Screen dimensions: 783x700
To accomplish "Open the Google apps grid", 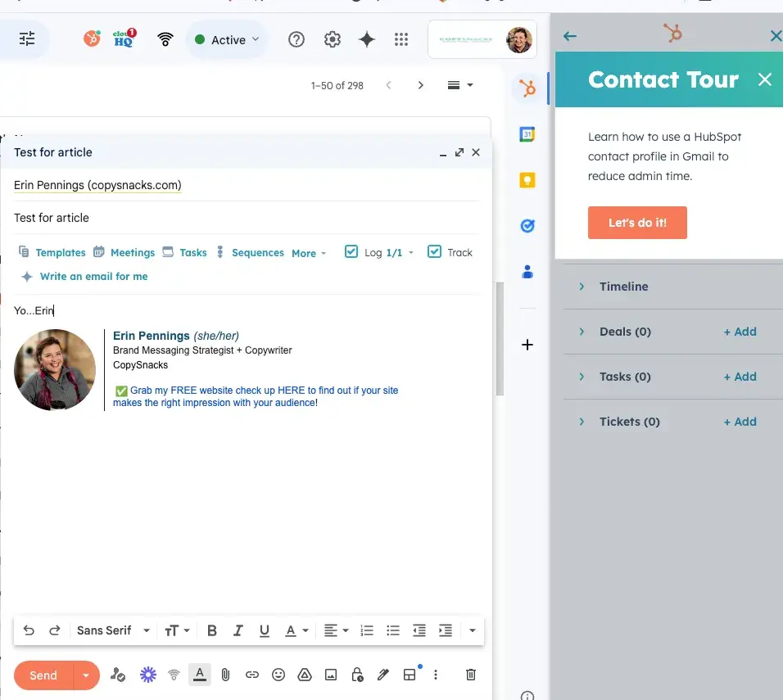I will point(401,39).
